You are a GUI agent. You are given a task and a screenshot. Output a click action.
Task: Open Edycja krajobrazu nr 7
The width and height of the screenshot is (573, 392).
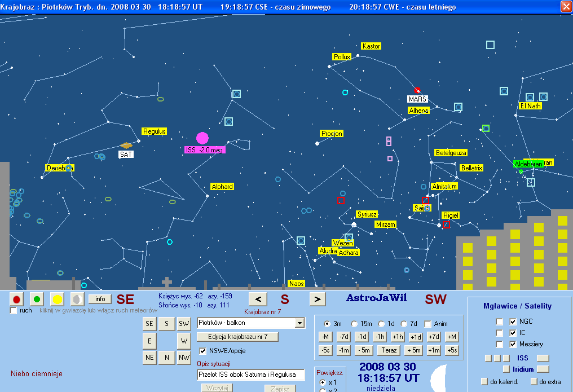click(237, 337)
